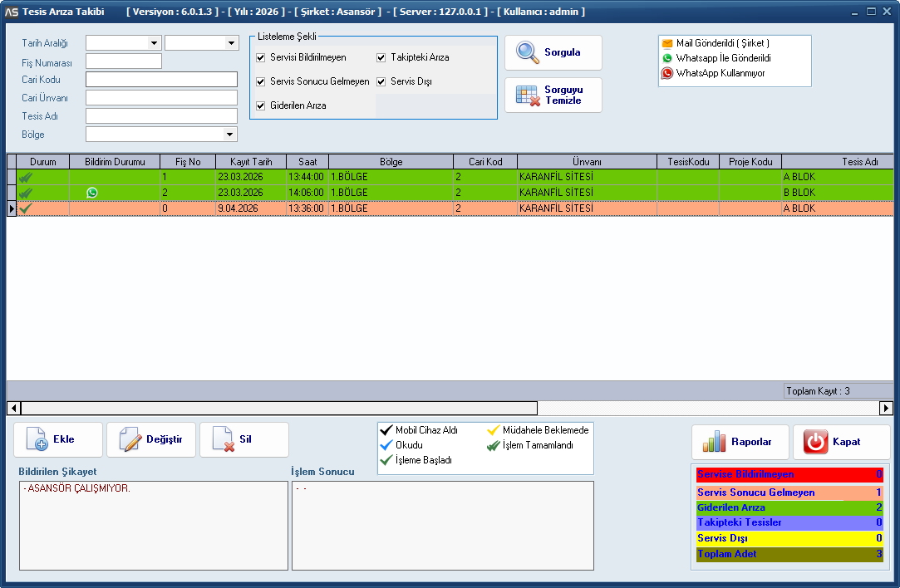Screen dimensions: 900x588
Task: Click the Ünvanı column header
Action: tap(586, 162)
